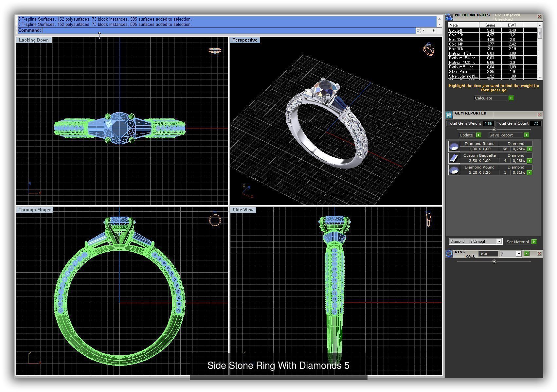
Task: Click the ring orientation icon in Side View viewport
Action: 428,219
